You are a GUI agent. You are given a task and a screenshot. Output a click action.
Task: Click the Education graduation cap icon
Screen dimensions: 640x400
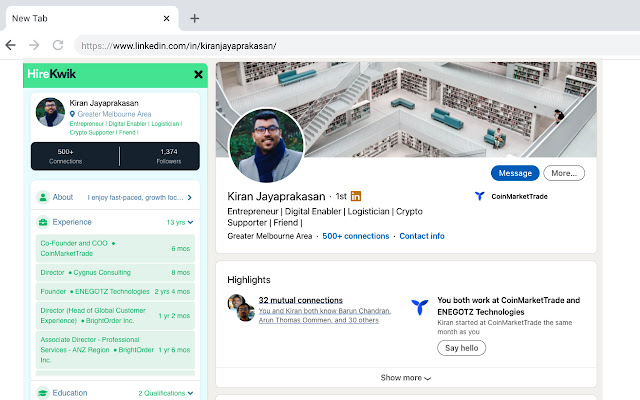click(42, 393)
